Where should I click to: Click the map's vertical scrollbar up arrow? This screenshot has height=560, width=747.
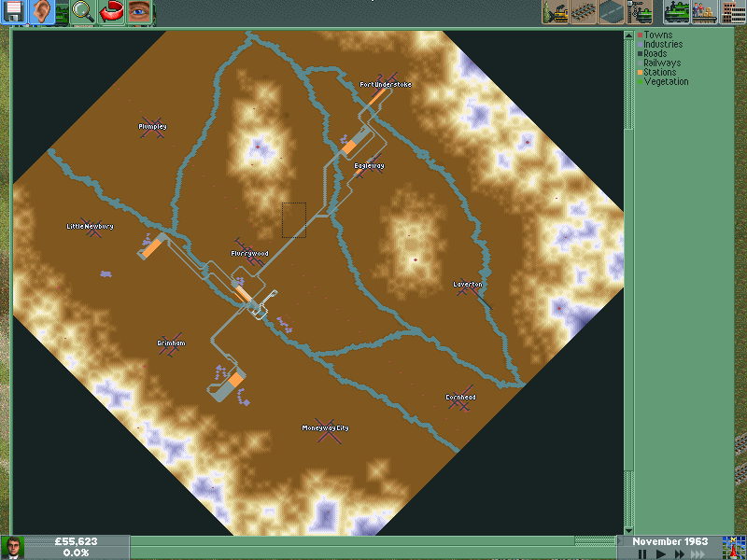pyautogui.click(x=628, y=35)
